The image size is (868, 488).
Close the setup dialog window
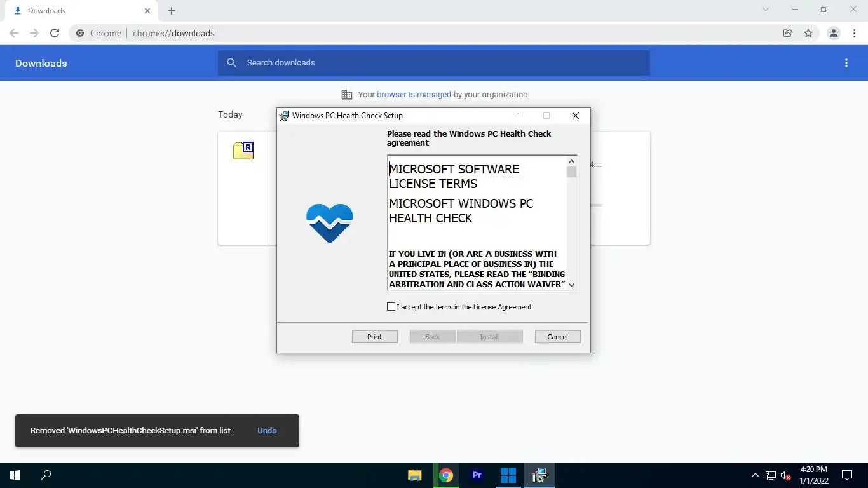tap(576, 116)
